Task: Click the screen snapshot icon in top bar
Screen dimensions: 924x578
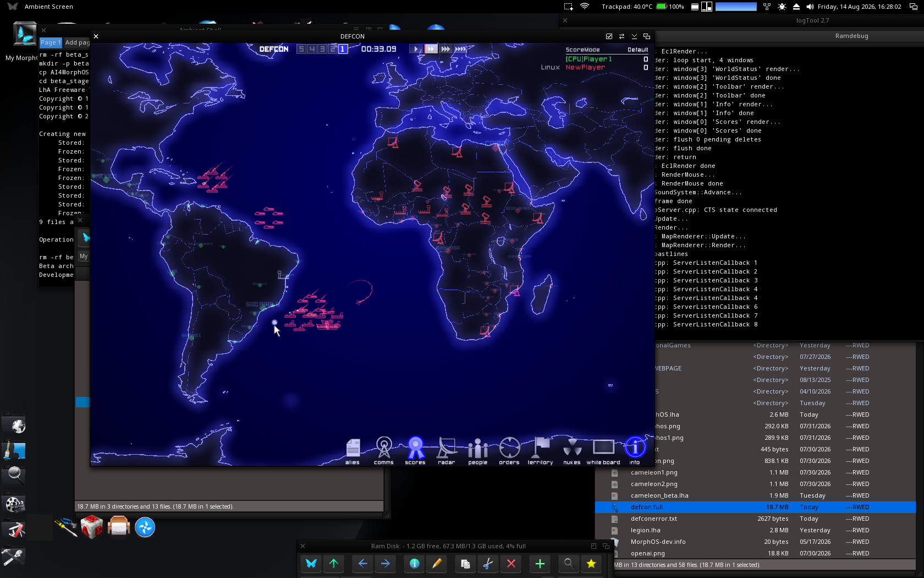Action: [568, 7]
